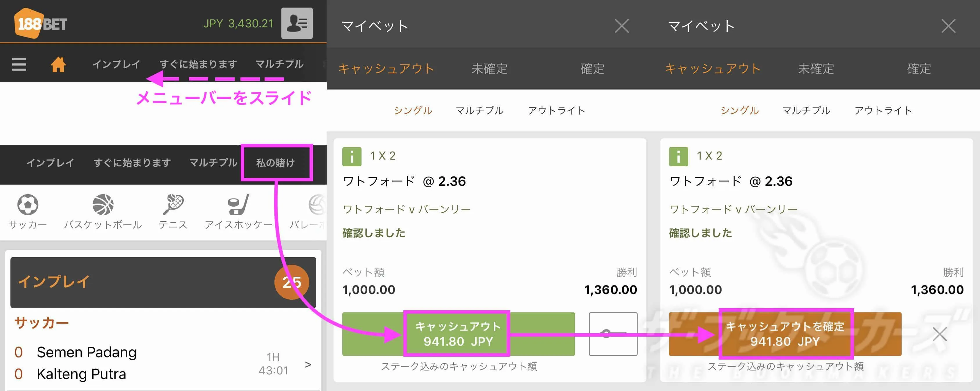The width and height of the screenshot is (980, 391).
Task: Click マルチプル in the lower menu bar
Action: pyautogui.click(x=213, y=163)
